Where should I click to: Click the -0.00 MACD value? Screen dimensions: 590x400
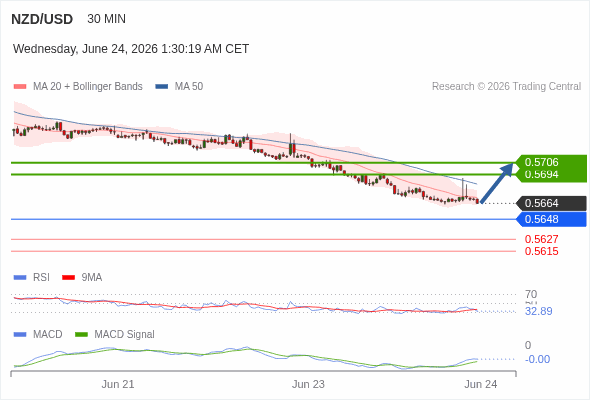tap(537, 359)
